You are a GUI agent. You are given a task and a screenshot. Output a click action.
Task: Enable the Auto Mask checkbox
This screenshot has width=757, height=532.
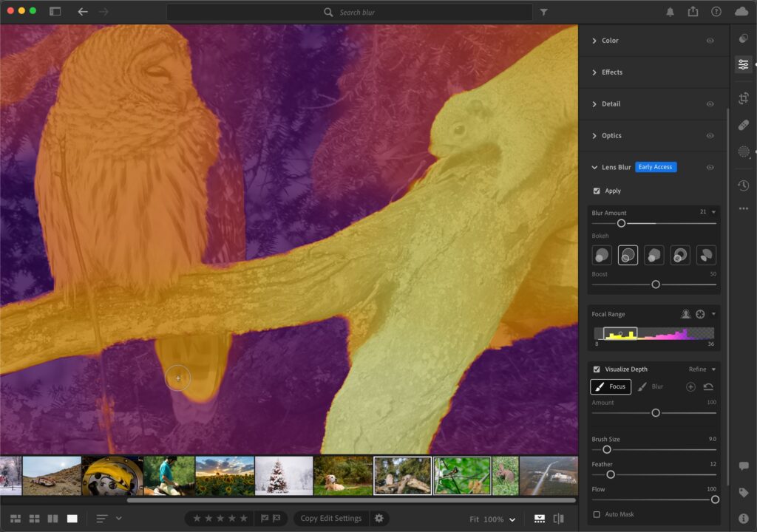click(597, 514)
